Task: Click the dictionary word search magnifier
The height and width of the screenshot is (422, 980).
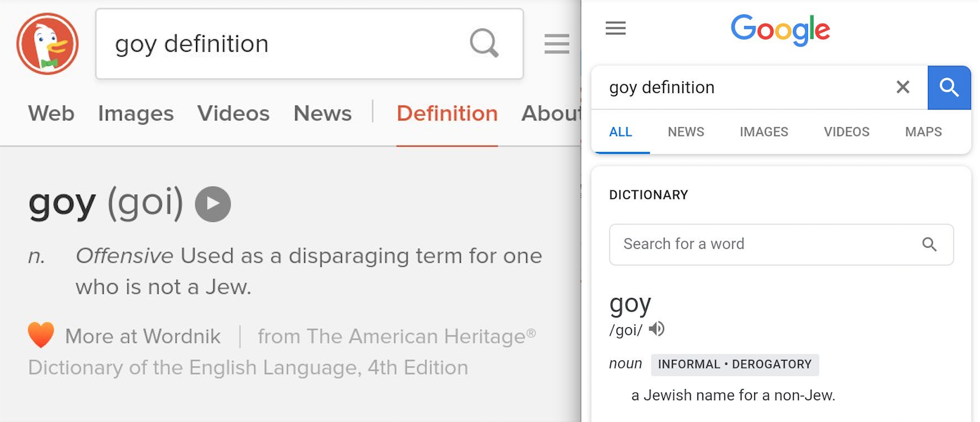Action: pos(929,244)
